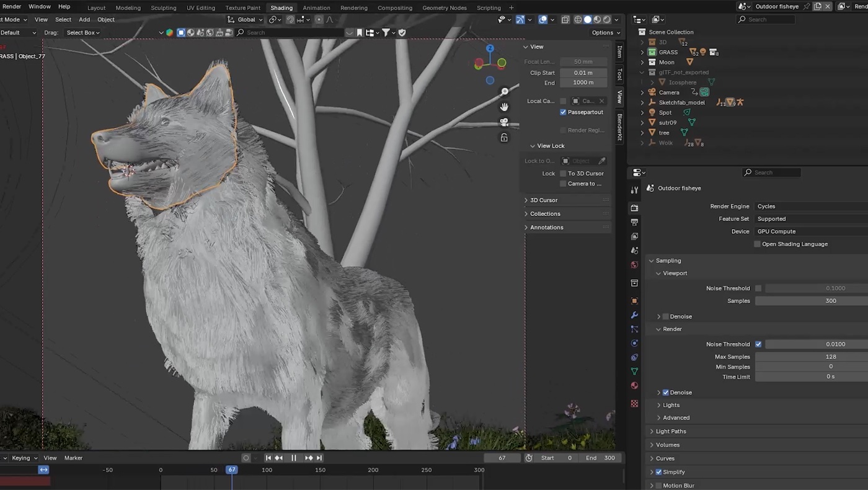Open the Device dropdown showing GPU Compute
Image resolution: width=868 pixels, height=490 pixels.
(811, 231)
